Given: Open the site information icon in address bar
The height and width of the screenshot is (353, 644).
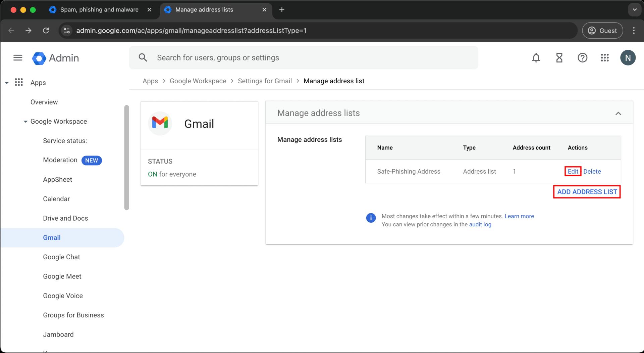Looking at the screenshot, I should [x=67, y=31].
